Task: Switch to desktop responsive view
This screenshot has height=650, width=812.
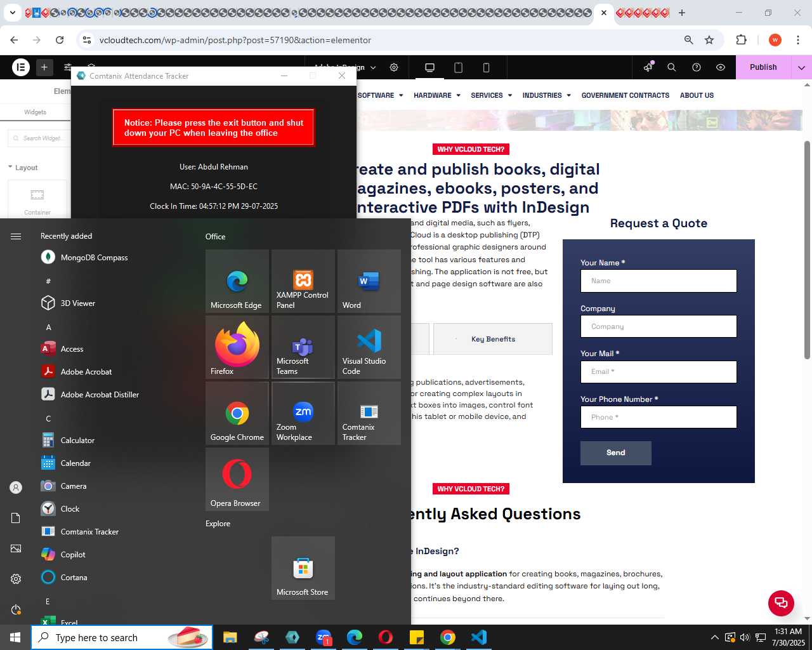Action: 429,67
